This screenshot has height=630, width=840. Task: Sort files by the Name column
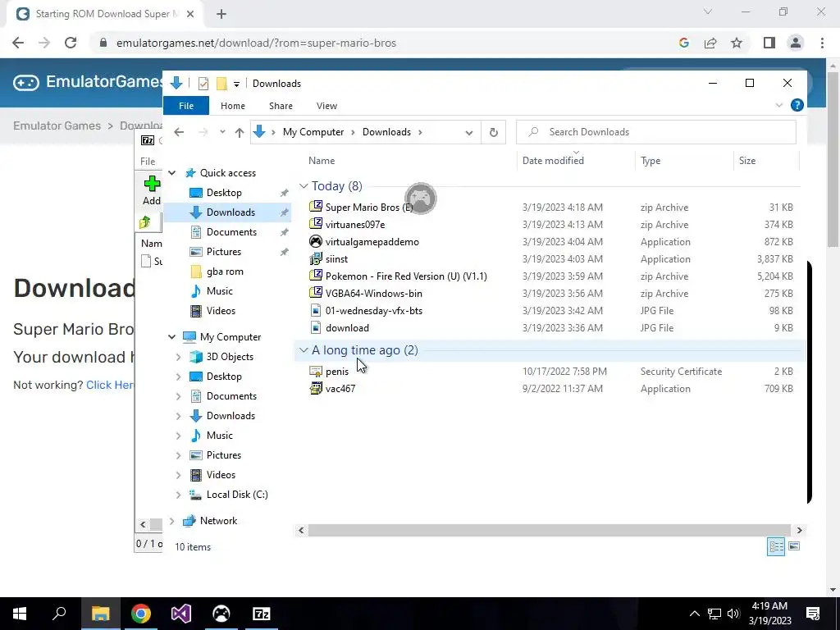[322, 161]
